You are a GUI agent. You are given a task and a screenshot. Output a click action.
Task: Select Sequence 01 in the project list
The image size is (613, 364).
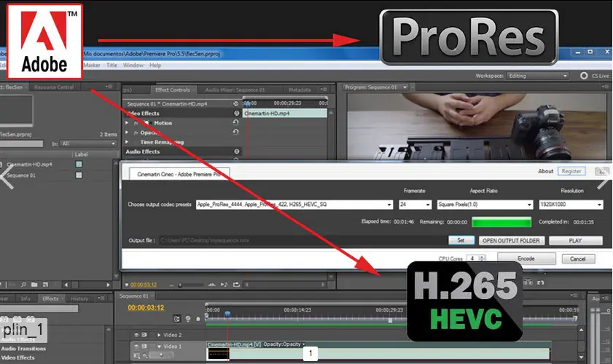tap(21, 175)
